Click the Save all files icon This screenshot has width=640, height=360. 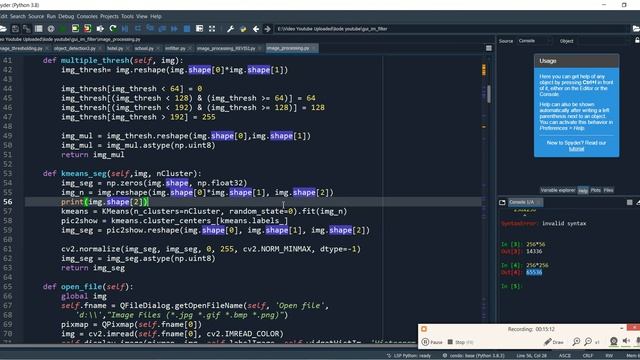click(x=27, y=29)
